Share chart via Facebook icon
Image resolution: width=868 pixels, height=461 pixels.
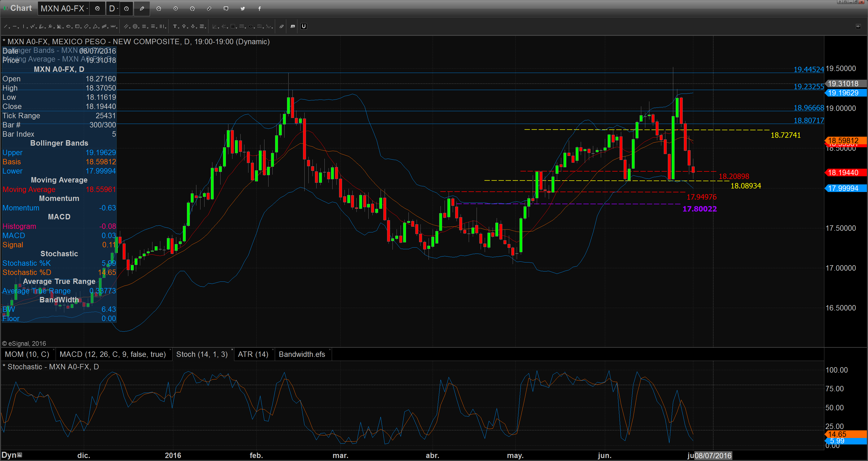pyautogui.click(x=260, y=9)
